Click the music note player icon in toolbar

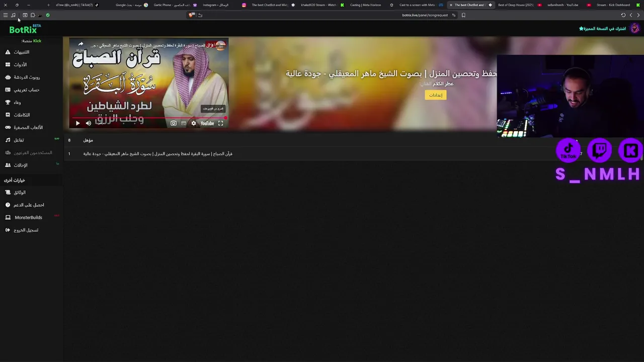pyautogui.click(x=13, y=15)
